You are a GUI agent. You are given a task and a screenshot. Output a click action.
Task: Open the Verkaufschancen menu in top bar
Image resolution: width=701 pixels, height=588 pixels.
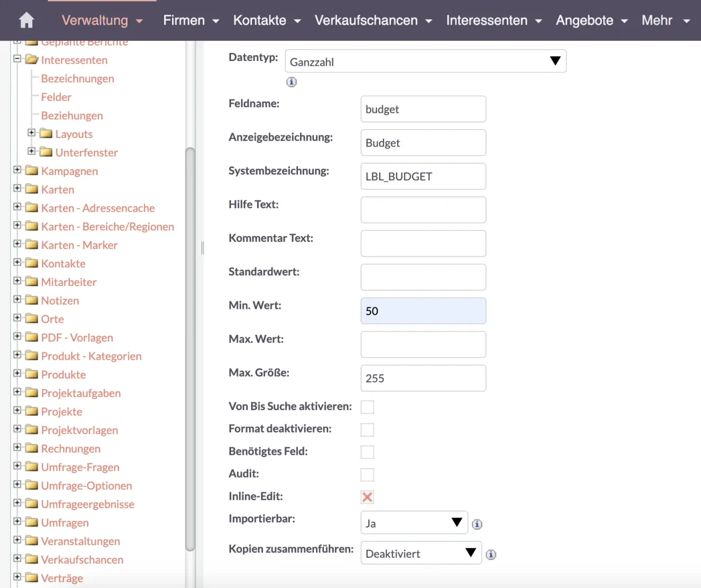click(373, 21)
